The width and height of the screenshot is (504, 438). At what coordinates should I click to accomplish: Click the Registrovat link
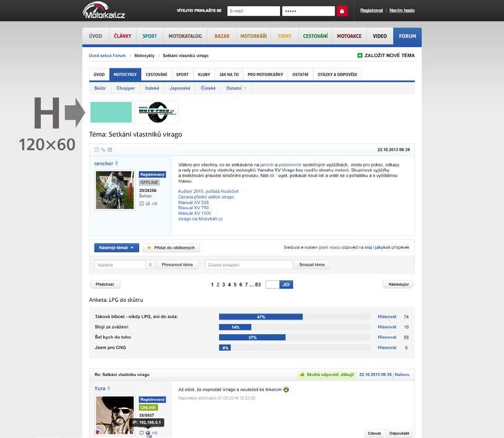(372, 11)
